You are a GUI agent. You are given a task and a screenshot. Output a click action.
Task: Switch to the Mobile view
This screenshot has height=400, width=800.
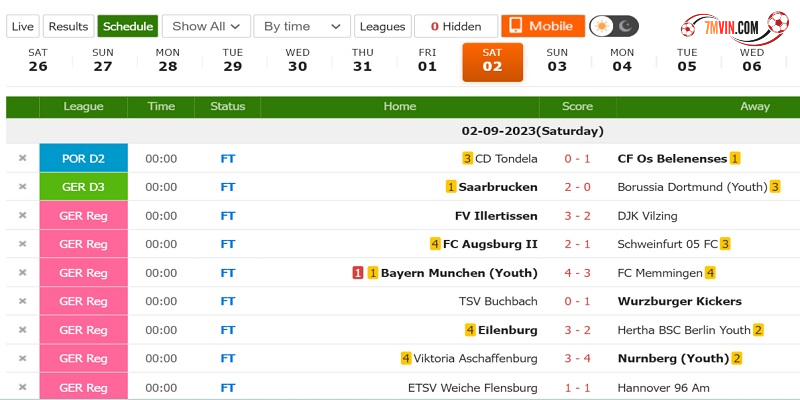tap(543, 26)
